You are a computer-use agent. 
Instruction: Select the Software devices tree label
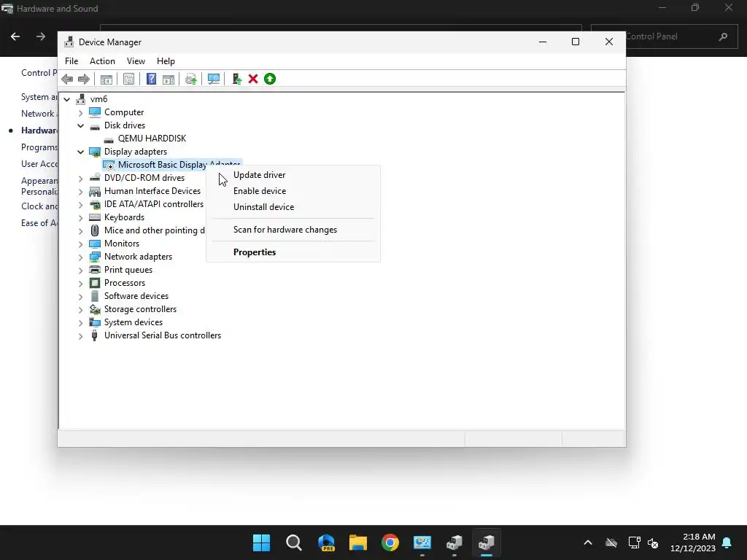(x=136, y=296)
